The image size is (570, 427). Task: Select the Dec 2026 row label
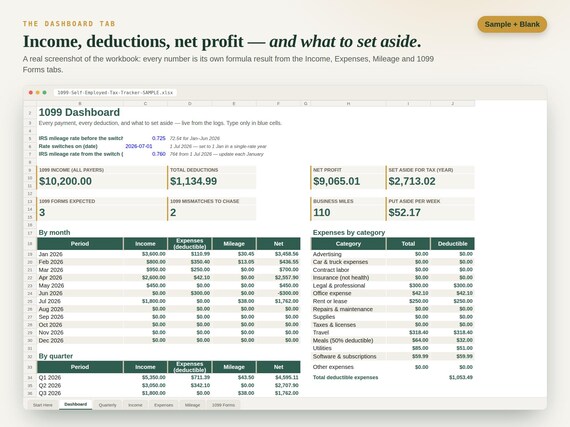[51, 341]
